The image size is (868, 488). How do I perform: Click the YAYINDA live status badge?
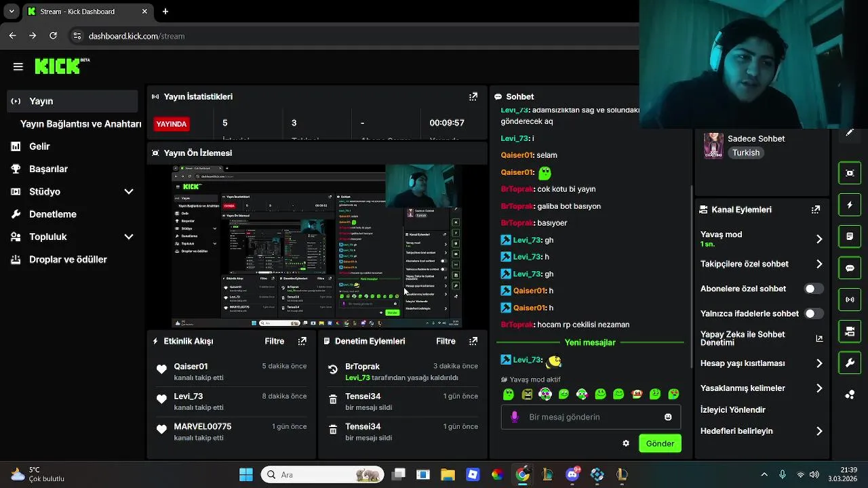pos(172,124)
